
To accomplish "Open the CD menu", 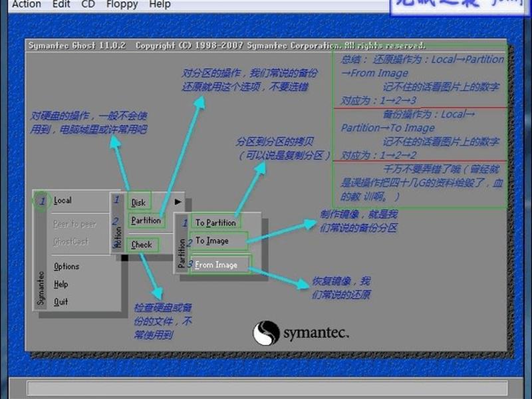I will 88,4.
